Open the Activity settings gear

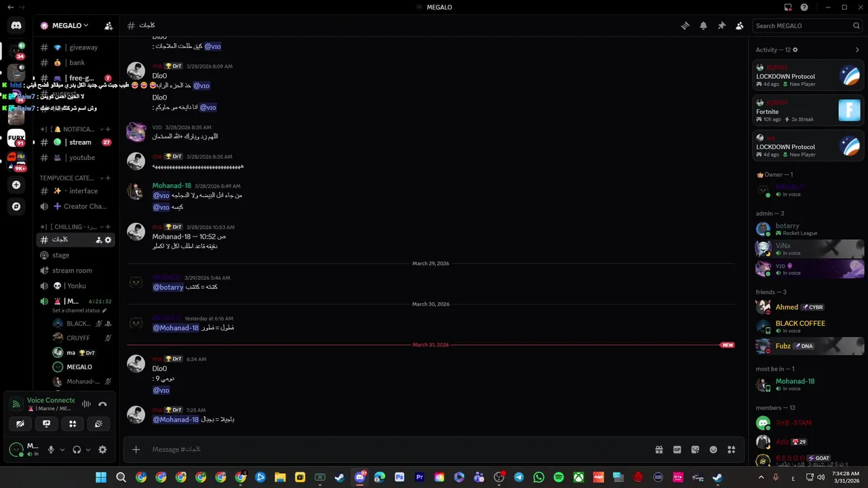[x=795, y=49]
